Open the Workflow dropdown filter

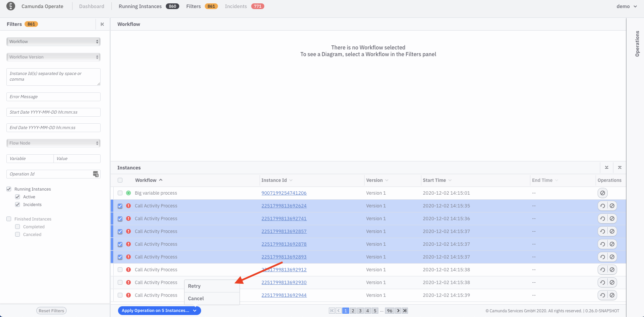53,42
